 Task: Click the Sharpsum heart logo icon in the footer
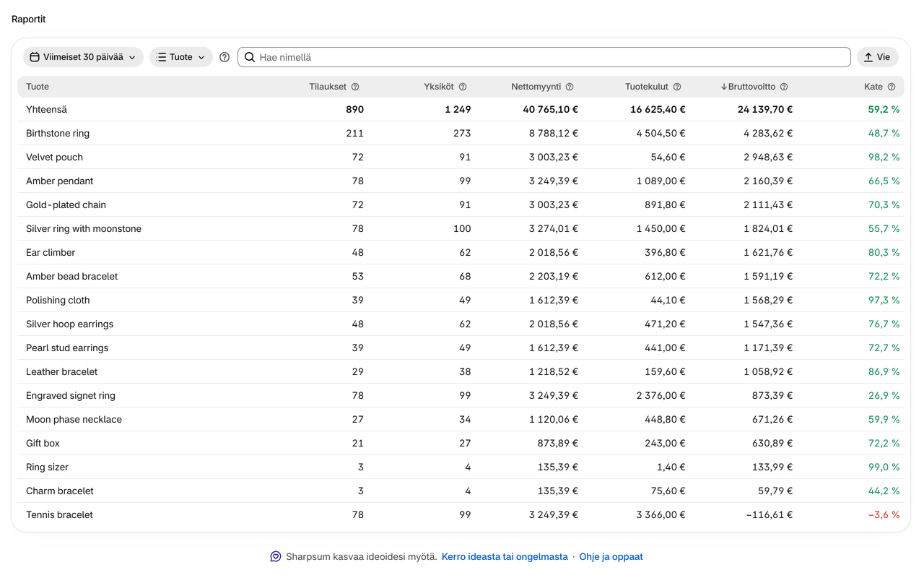[276, 556]
